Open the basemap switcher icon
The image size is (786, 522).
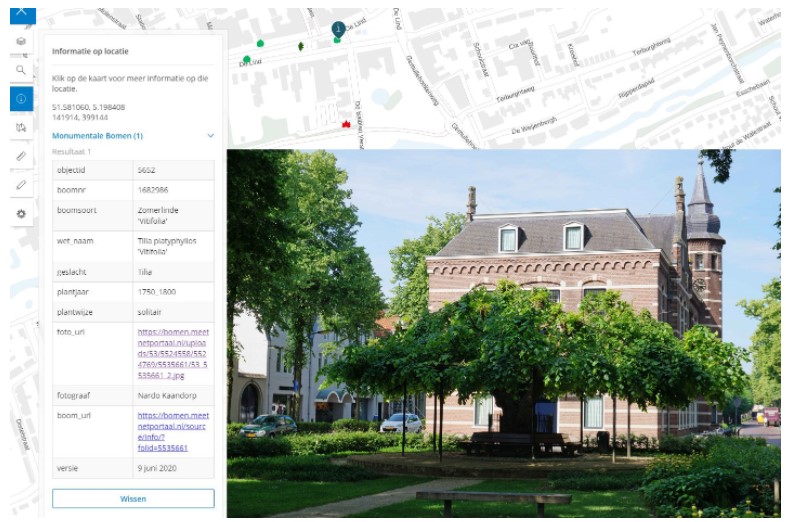pos(21,127)
